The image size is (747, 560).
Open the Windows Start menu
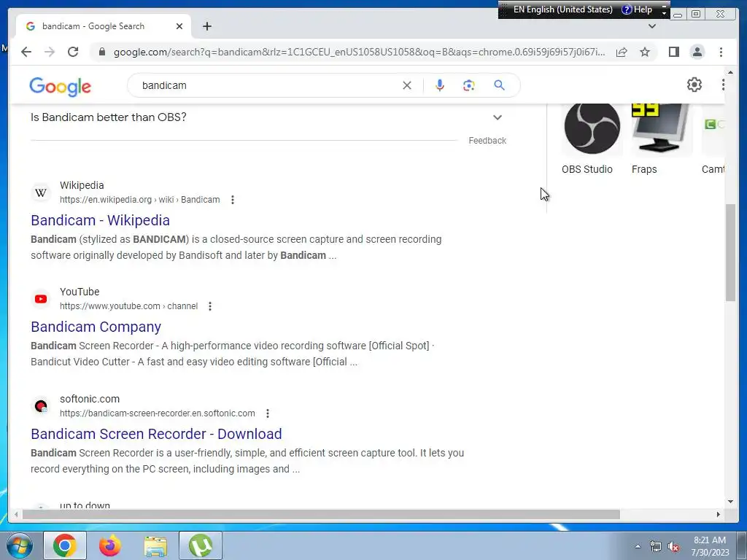coord(20,545)
